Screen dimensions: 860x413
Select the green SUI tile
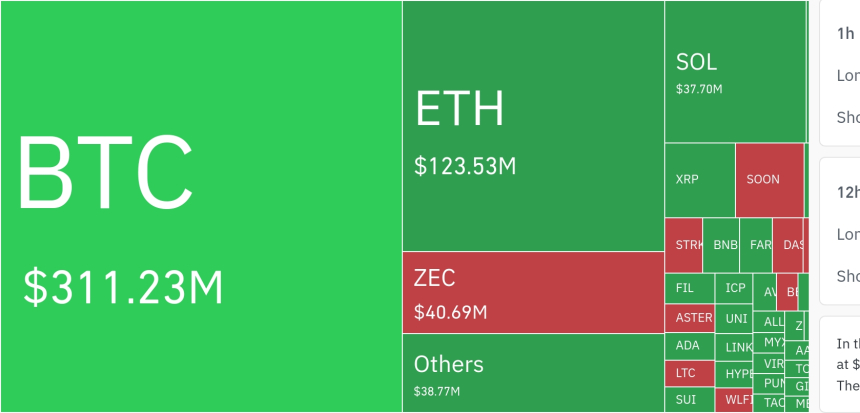(x=689, y=400)
